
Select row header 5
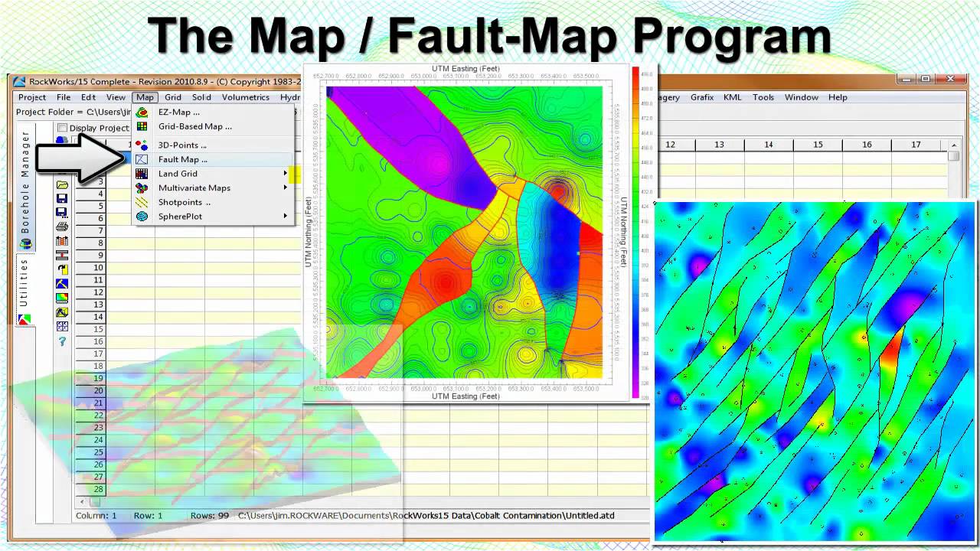pos(90,206)
